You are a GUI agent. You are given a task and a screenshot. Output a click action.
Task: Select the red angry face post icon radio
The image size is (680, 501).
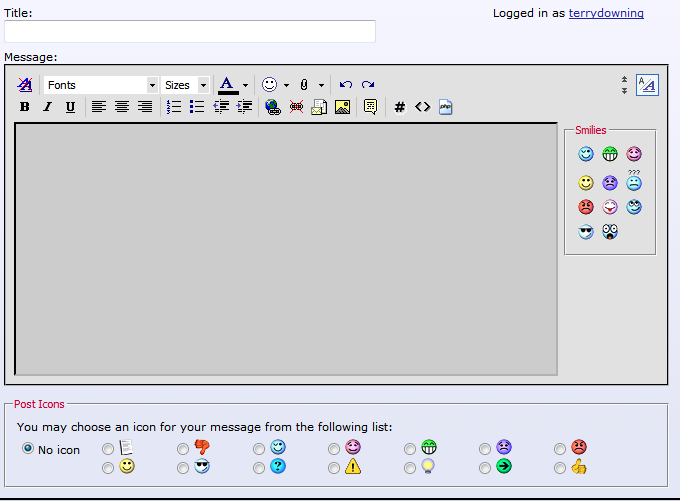point(560,449)
